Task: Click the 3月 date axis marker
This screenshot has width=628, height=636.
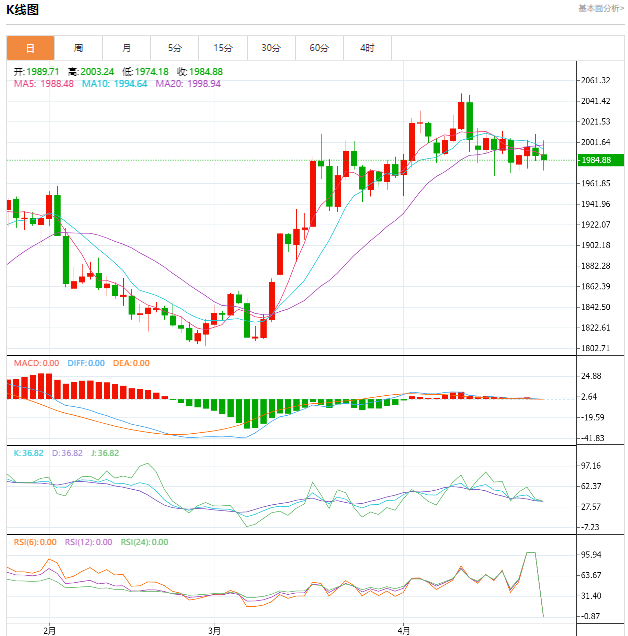Action: [214, 631]
